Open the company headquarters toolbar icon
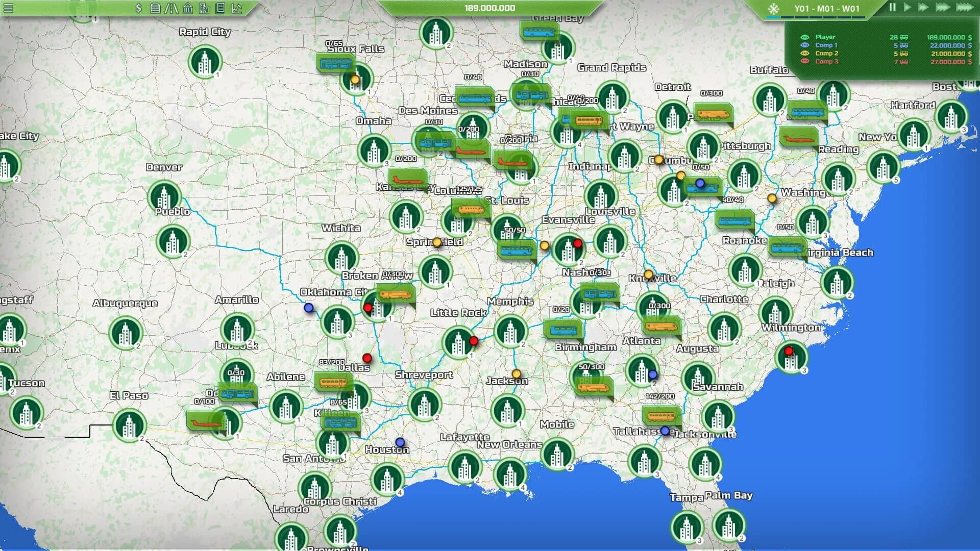Viewport: 980px width, 551px height. [x=204, y=9]
